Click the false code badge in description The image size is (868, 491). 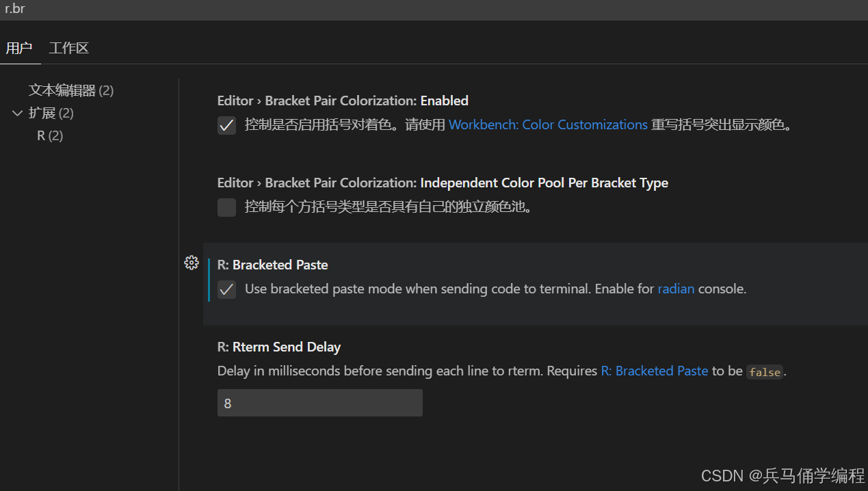[765, 372]
